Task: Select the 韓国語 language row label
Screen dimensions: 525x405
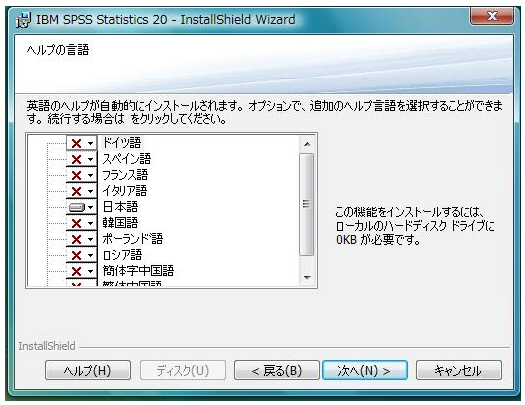Action: [120, 223]
